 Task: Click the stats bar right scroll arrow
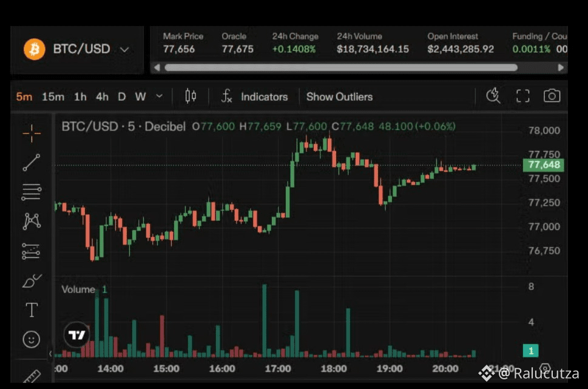(561, 67)
